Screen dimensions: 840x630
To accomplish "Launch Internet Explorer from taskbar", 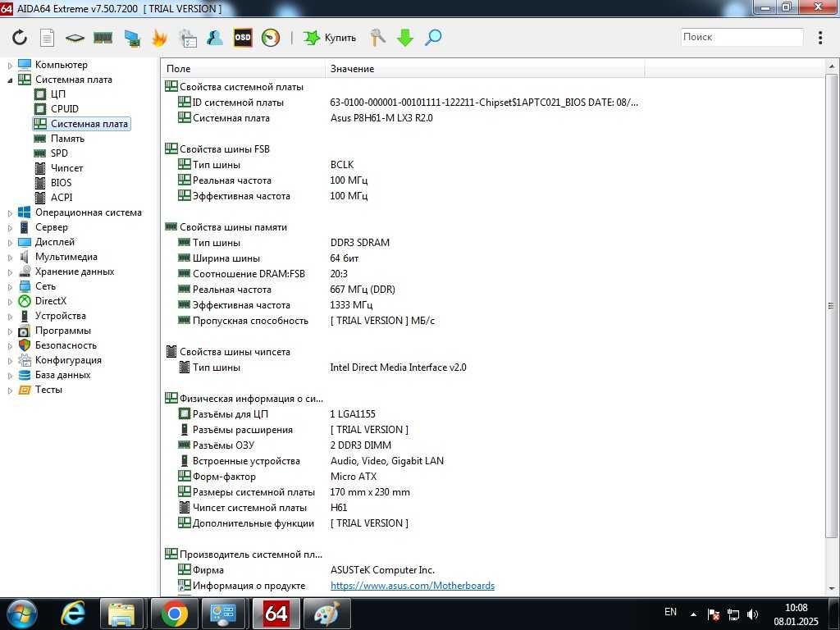I will (x=73, y=614).
